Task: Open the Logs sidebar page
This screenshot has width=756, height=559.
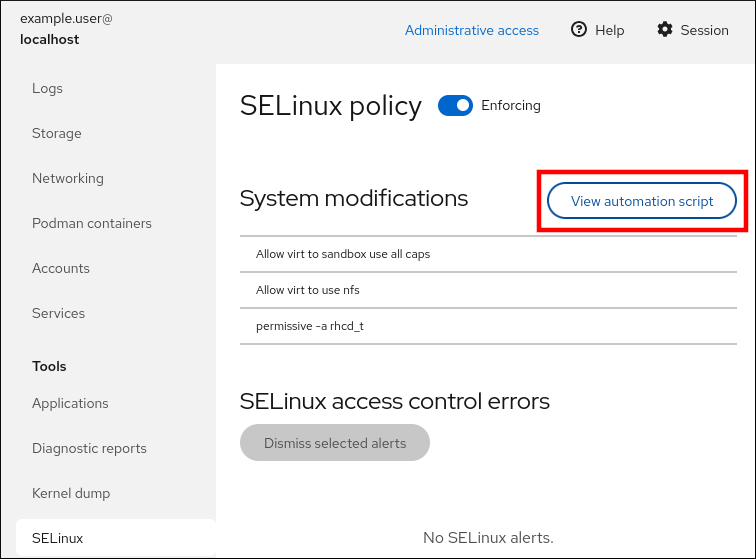Action: click(47, 88)
